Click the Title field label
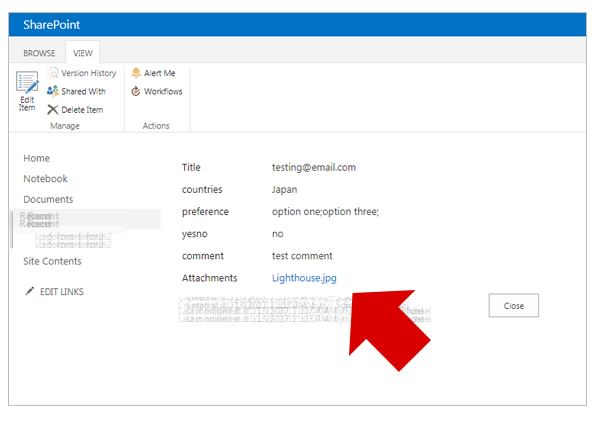This screenshot has width=616, height=421. click(191, 167)
